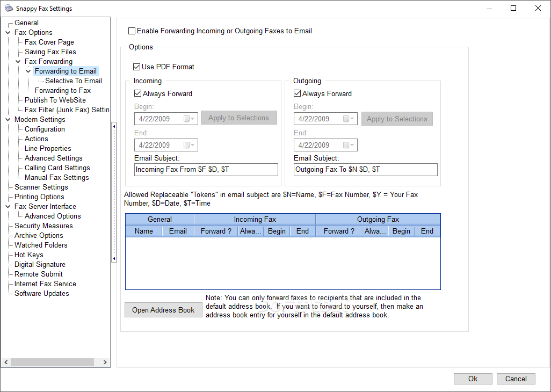Click Outgoing Fax Forward ? column header
Viewport: 551px width, 392px height.
(x=339, y=231)
